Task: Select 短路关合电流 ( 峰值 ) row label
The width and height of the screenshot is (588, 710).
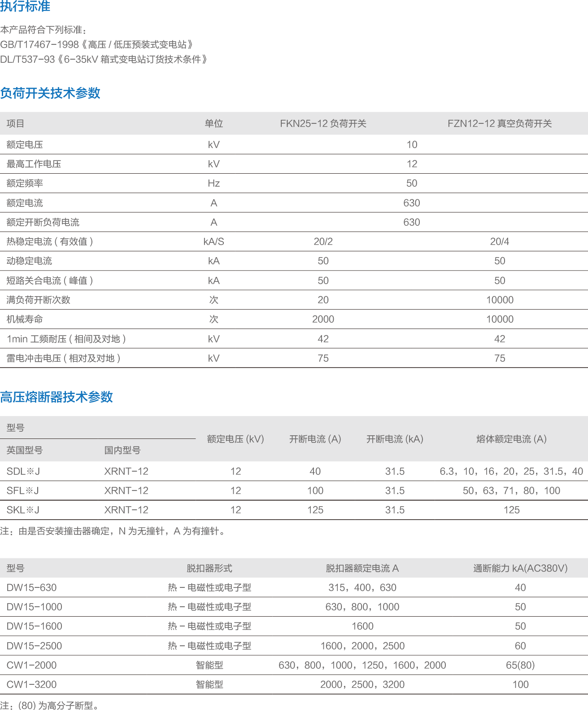Action: [x=50, y=280]
